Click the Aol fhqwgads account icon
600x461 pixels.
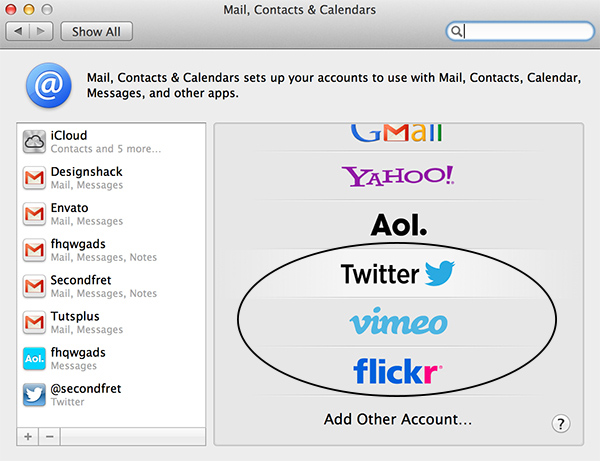[x=34, y=358]
